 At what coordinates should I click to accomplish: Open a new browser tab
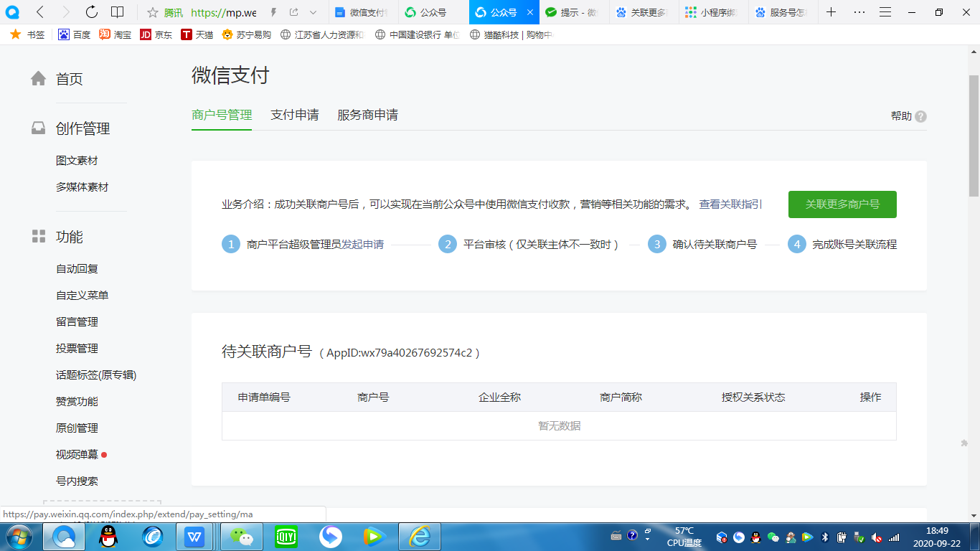831,12
